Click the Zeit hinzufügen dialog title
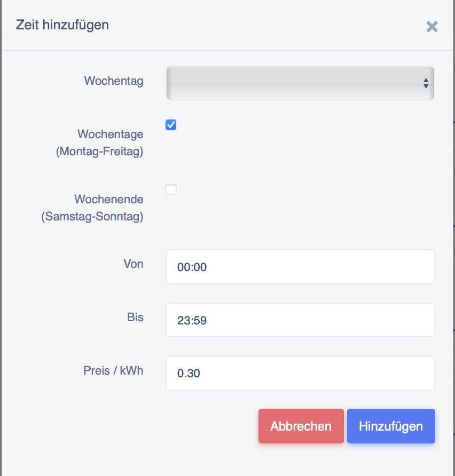This screenshot has height=476, width=455. coord(62,25)
